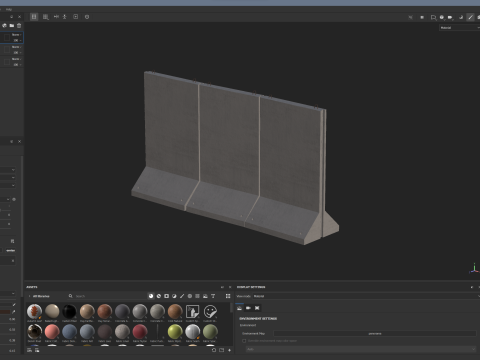The width and height of the screenshot is (480, 360).
Task: Click the Assets panel back arrow breadcrumb
Action: [x=29, y=296]
